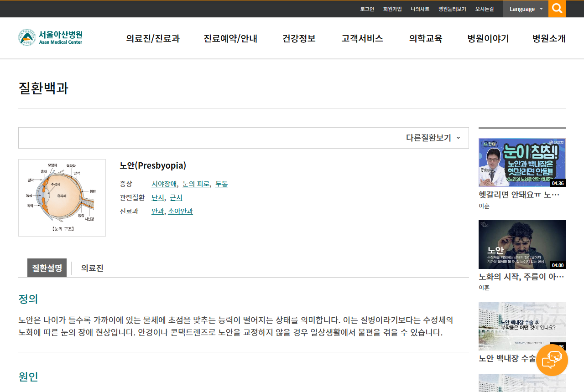Play the 노안 백내장 수술 후 부작용 video thumbnail
The image size is (584, 392).
point(522,326)
